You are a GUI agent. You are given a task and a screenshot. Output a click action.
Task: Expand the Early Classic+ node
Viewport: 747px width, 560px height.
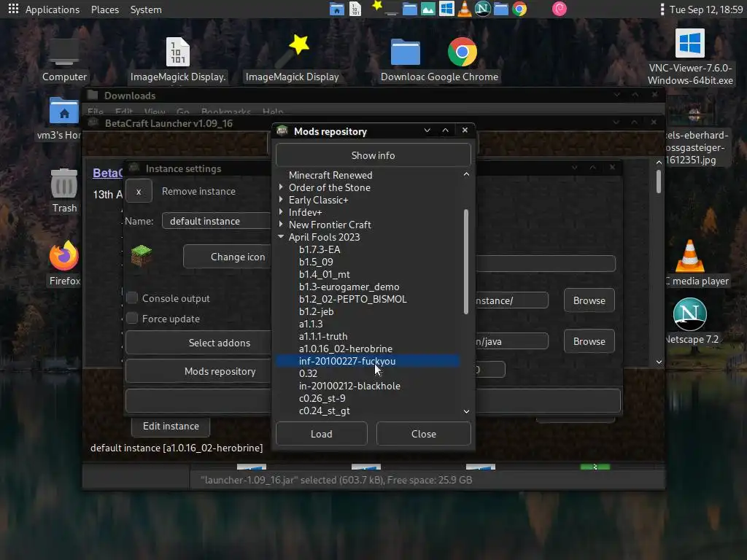coord(281,200)
